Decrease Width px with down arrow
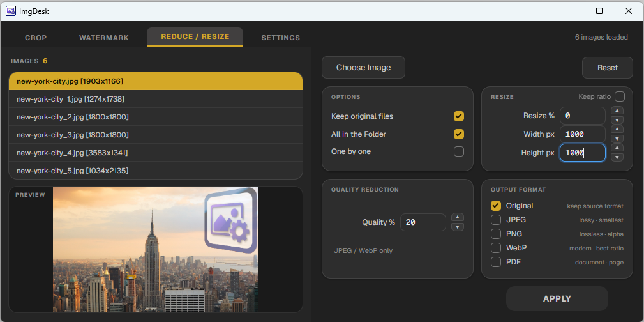The width and height of the screenshot is (644, 322). 617,139
